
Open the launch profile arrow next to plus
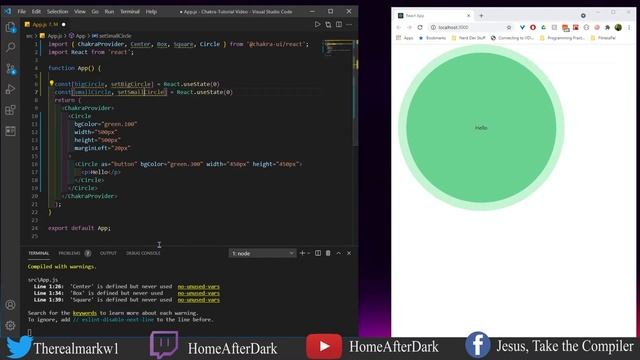click(x=308, y=253)
